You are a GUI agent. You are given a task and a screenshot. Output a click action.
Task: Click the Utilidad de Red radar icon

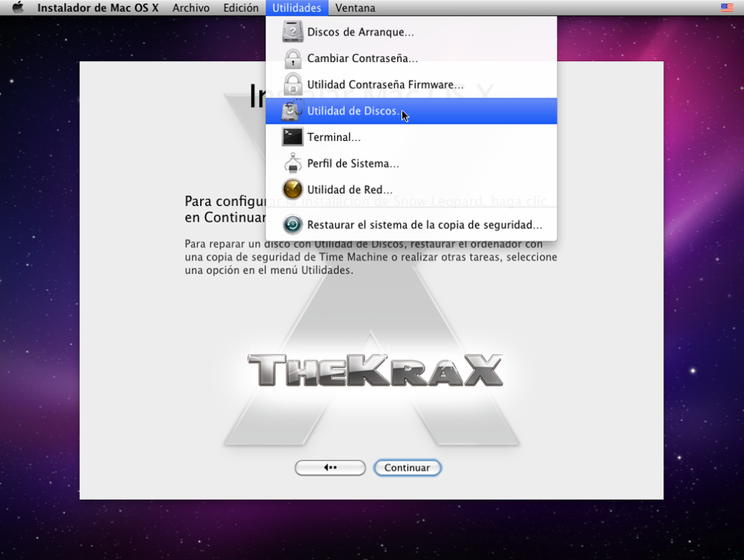point(292,189)
